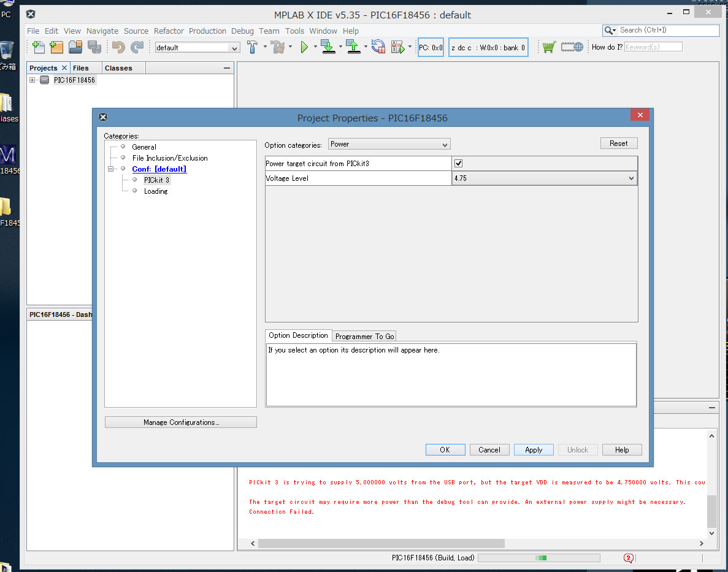Select the Loading category

click(156, 191)
